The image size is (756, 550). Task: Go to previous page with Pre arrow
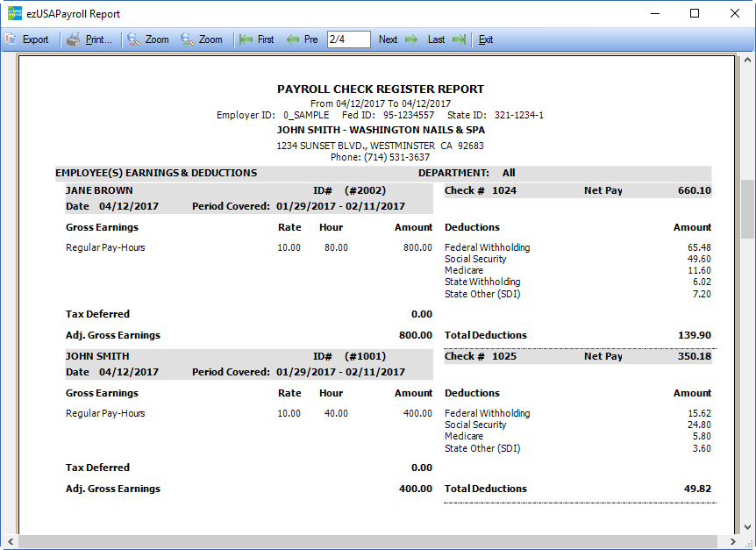[x=293, y=39]
